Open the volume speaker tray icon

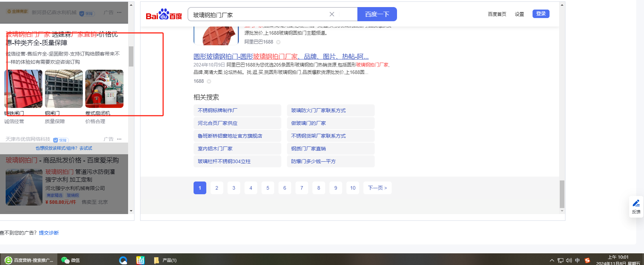click(569, 260)
